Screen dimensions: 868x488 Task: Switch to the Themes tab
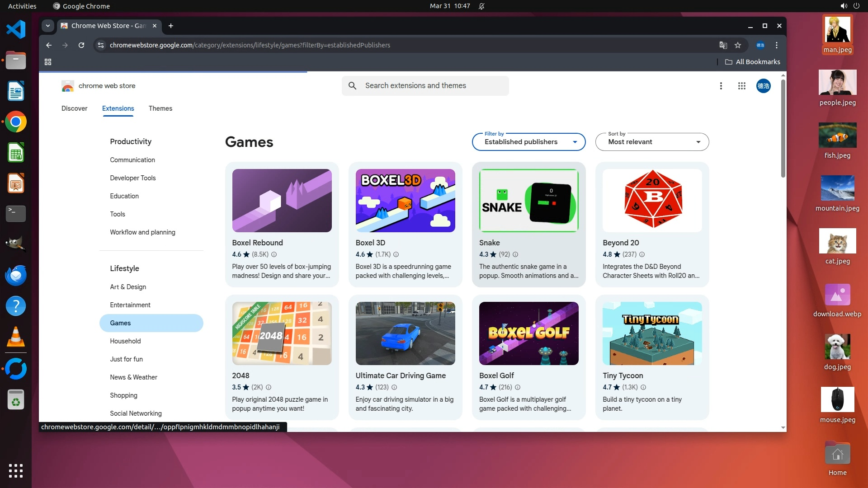click(160, 108)
